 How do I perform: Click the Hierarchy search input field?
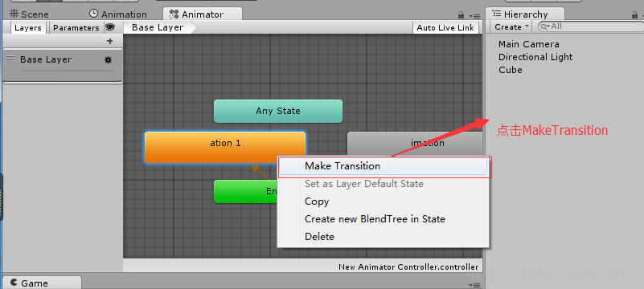590,26
